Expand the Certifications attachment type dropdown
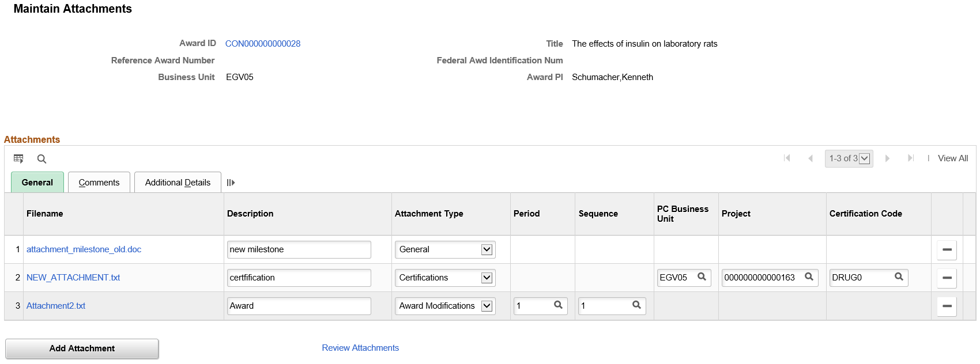 pos(487,278)
